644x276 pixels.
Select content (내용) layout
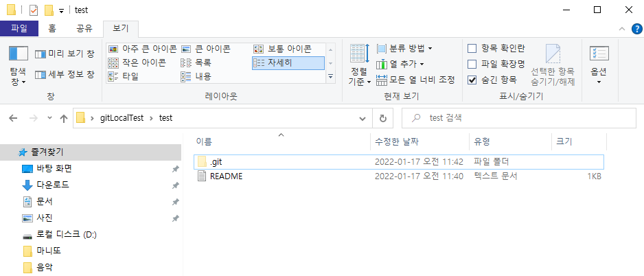pos(196,76)
